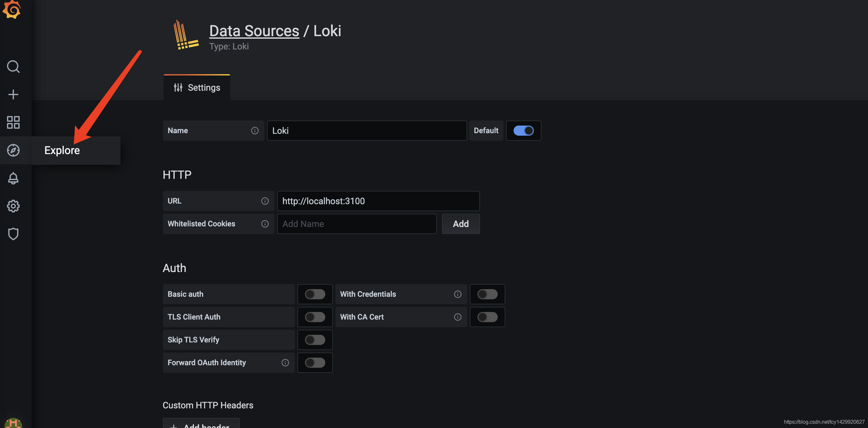
Task: Turn off the Default toggle
Action: 523,131
